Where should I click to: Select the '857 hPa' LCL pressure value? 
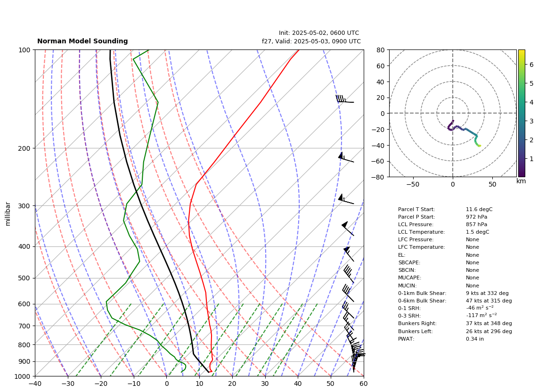click(x=477, y=224)
